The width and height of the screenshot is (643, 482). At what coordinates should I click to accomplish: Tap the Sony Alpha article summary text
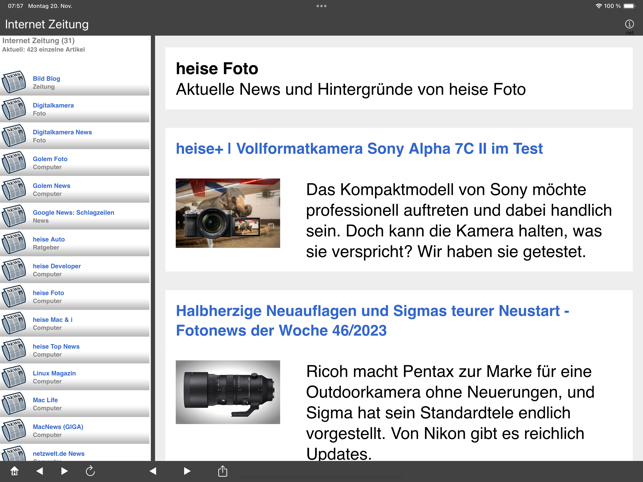[x=458, y=221]
